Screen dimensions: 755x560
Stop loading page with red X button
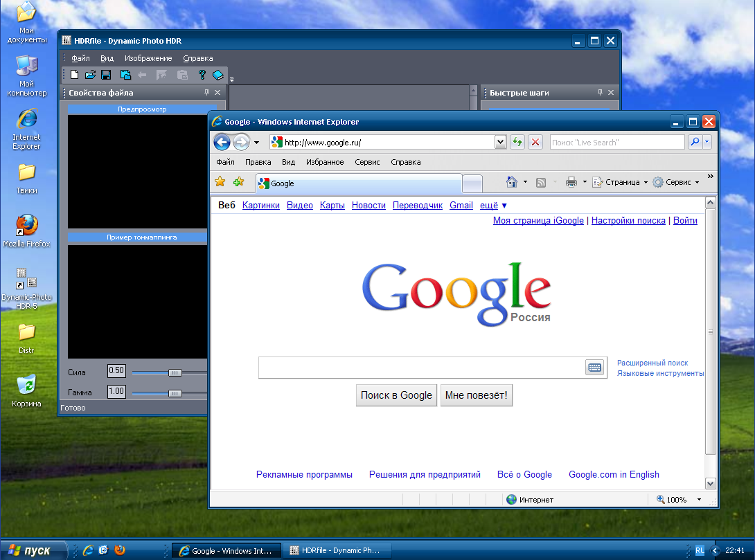(535, 142)
